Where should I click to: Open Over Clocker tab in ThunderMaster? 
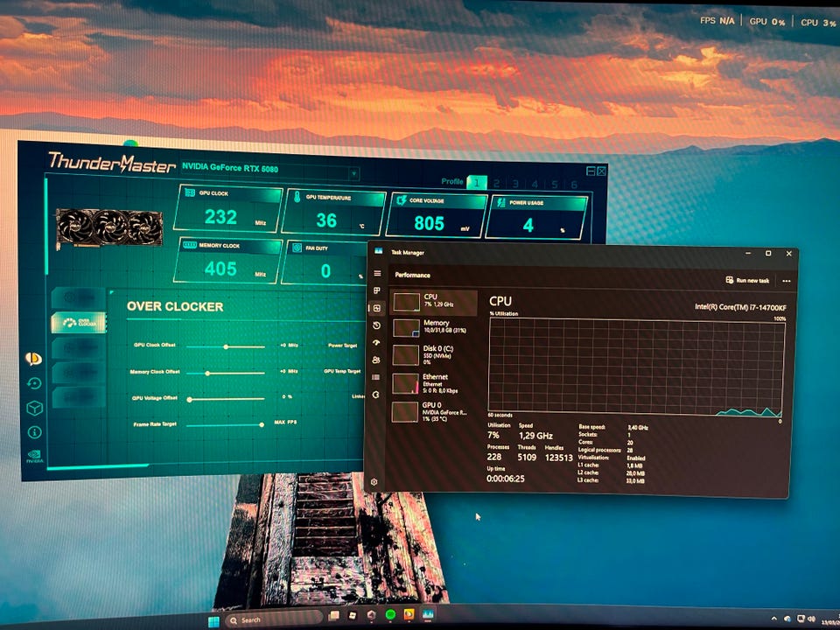(x=79, y=323)
